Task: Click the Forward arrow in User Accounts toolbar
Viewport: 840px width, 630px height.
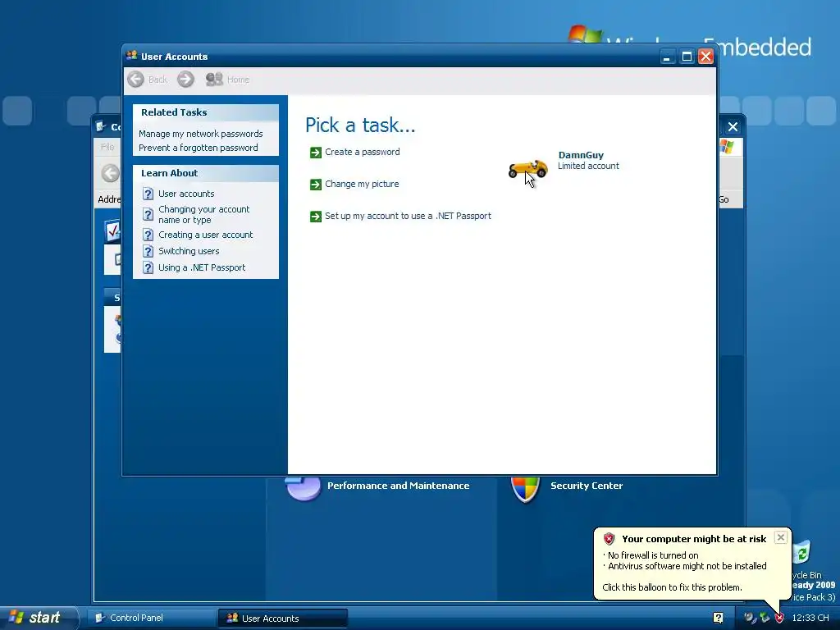Action: tap(185, 80)
